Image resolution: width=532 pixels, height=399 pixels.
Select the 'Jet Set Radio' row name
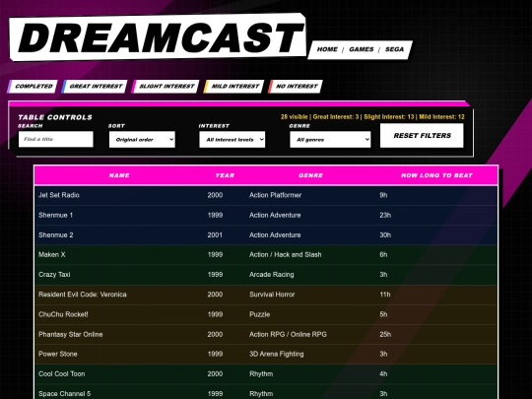click(x=59, y=195)
